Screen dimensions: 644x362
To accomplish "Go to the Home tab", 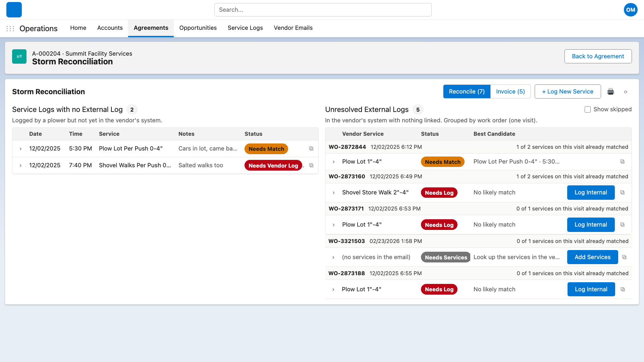I will coord(78,28).
